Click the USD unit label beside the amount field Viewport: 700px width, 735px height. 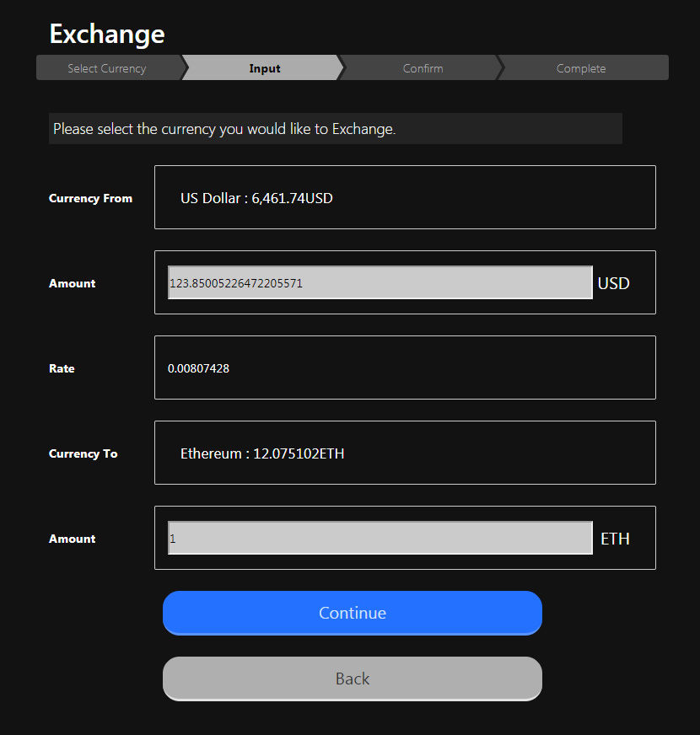pyautogui.click(x=613, y=283)
